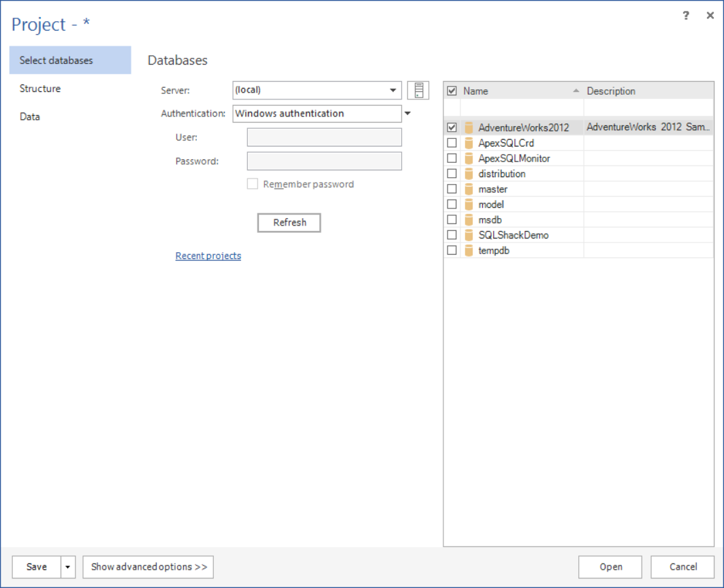Toggle the select-all checkbox in Name header
Image resolution: width=724 pixels, height=588 pixels.
(452, 91)
